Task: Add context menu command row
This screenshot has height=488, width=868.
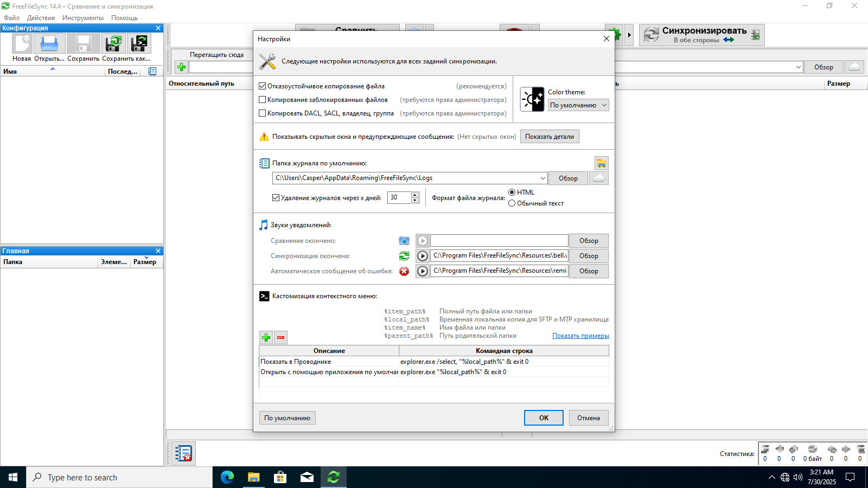Action: pos(266,338)
